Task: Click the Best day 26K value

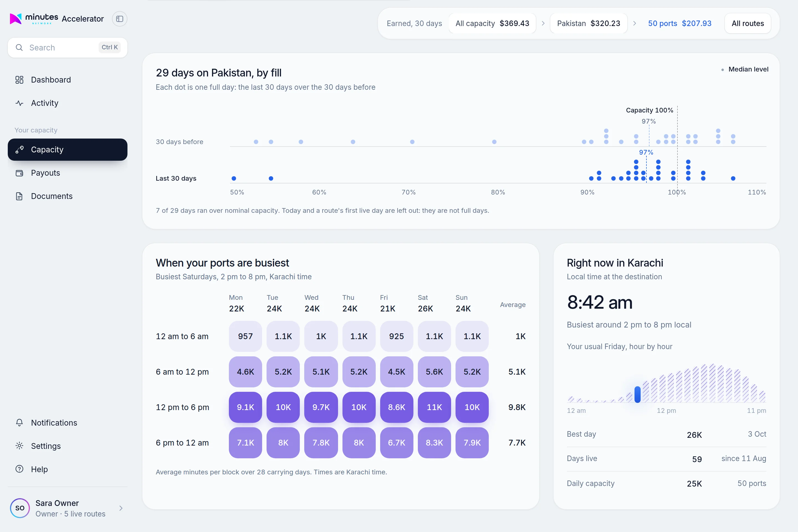Action: pyautogui.click(x=694, y=435)
